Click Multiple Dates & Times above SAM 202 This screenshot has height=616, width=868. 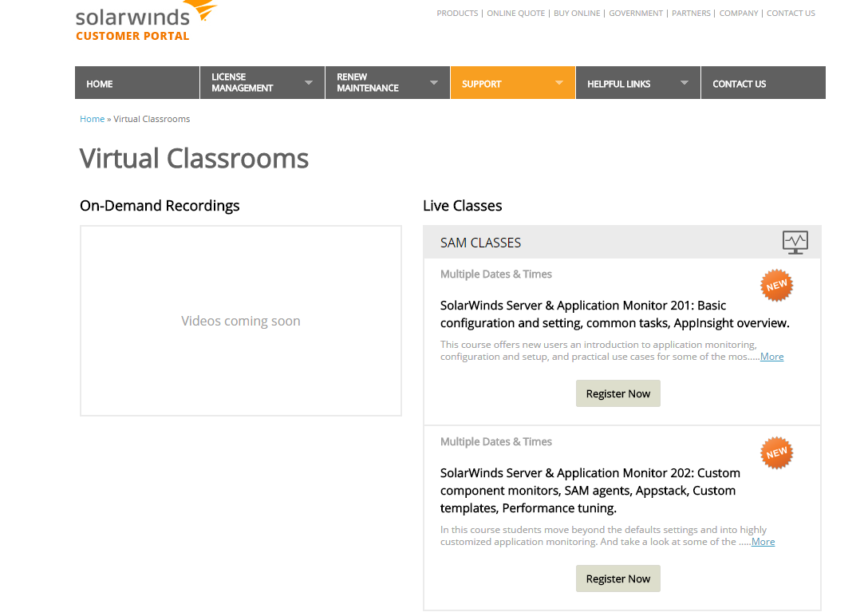(496, 442)
